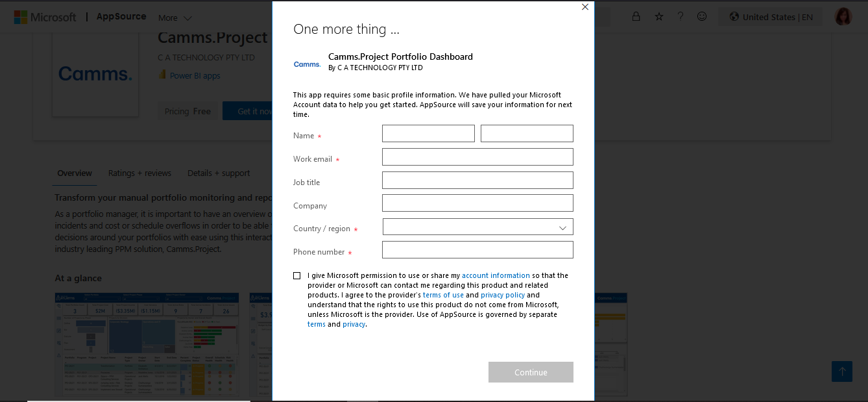The width and height of the screenshot is (868, 402).
Task: Click the Pricing Free label
Action: 187,111
